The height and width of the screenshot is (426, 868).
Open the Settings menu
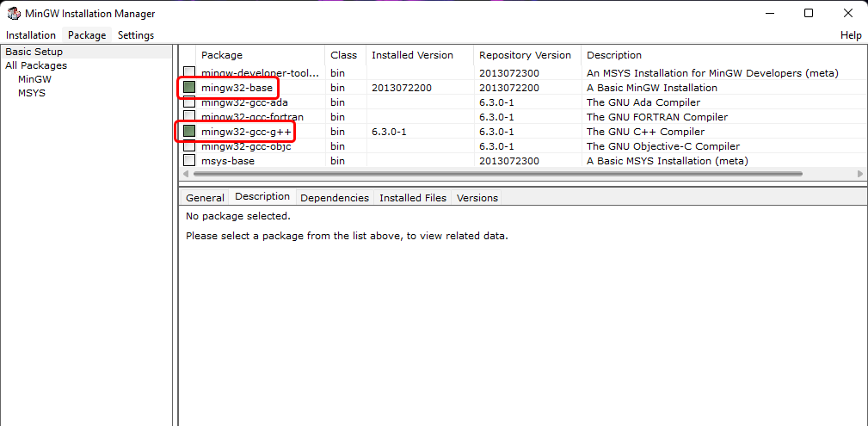136,35
